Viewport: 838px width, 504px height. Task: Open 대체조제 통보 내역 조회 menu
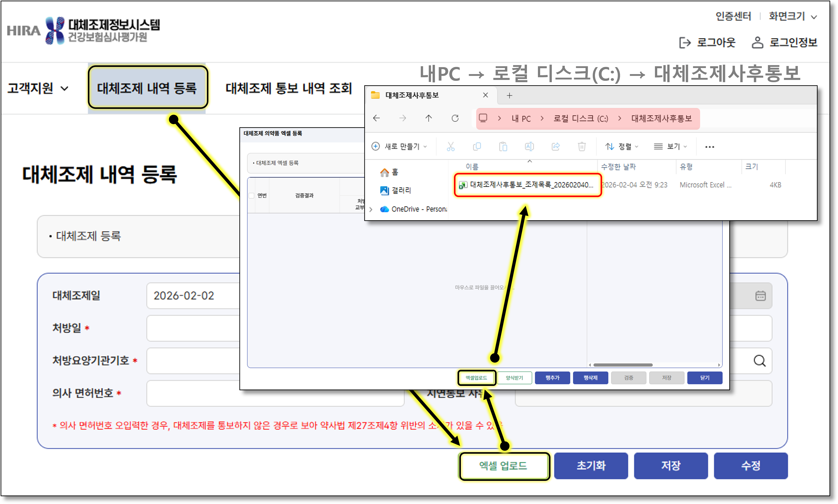point(288,88)
